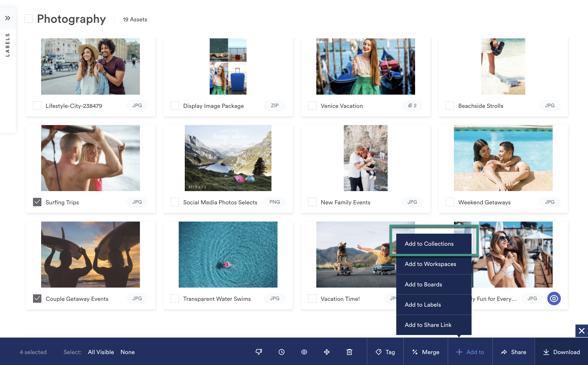
Task: Check the New Family Events checkbox
Action: [x=312, y=202]
